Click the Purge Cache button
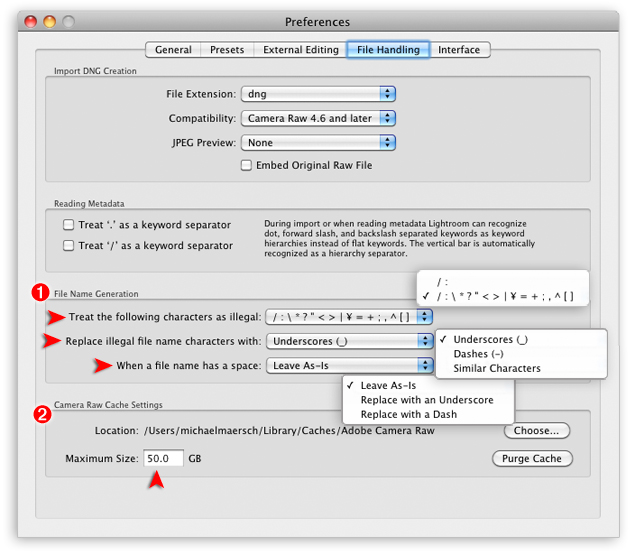Image resolution: width=635 pixels, height=555 pixels. 532,459
